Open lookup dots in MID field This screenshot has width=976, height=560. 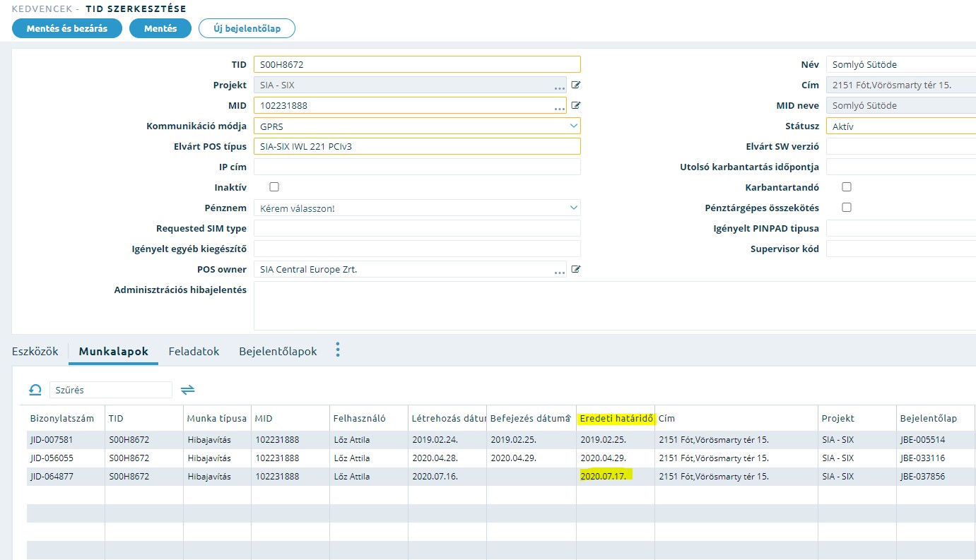pyautogui.click(x=559, y=107)
